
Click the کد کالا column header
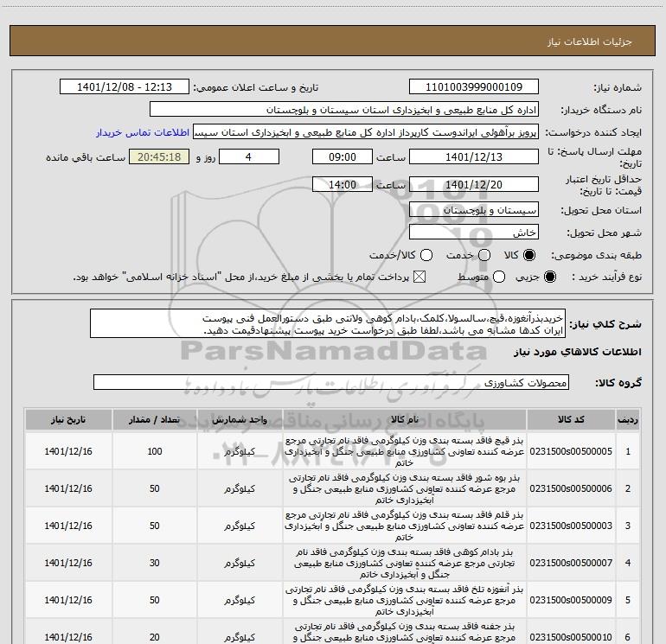[x=571, y=419]
